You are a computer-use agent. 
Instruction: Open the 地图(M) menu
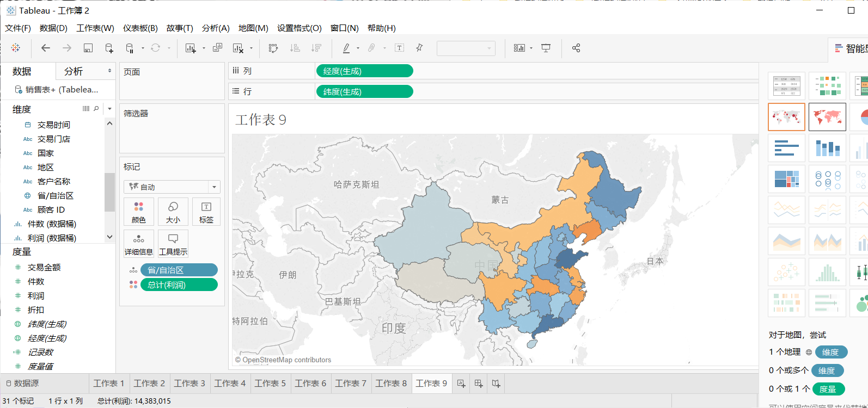coord(253,28)
